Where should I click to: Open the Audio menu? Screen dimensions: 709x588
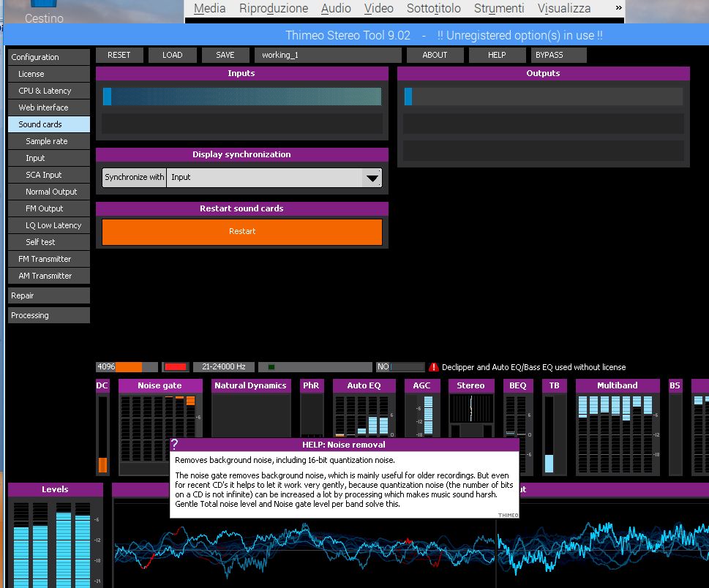[336, 8]
